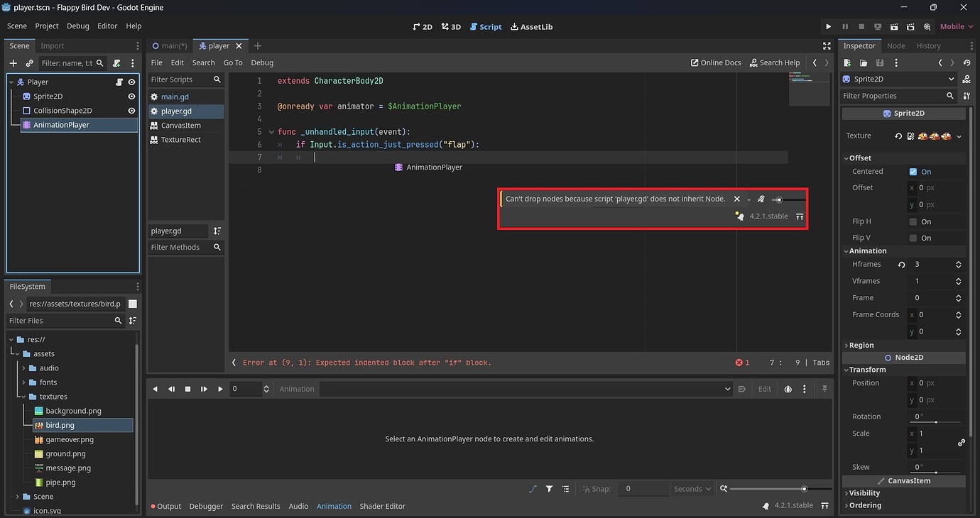This screenshot has width=980, height=518.
Task: Enter distraction-free mode in the script editor
Action: coord(827,45)
